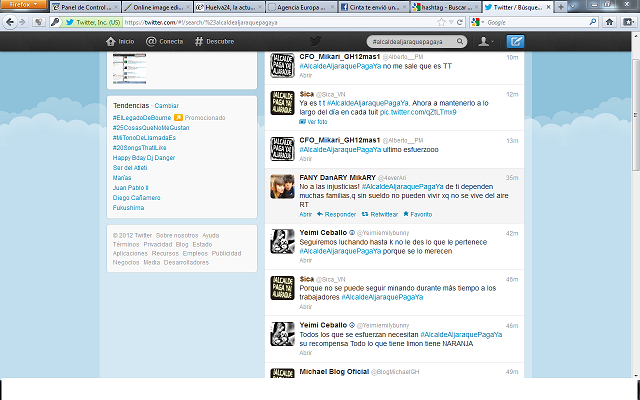Open trend Ser del Atleti
This screenshot has width=640, height=400.
(130, 168)
